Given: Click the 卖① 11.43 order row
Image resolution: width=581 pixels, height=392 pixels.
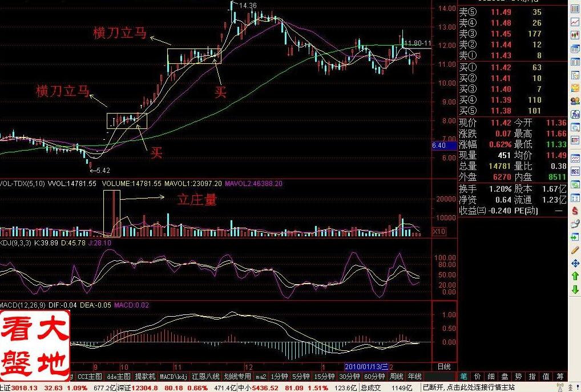Looking at the screenshot, I should tap(513, 55).
